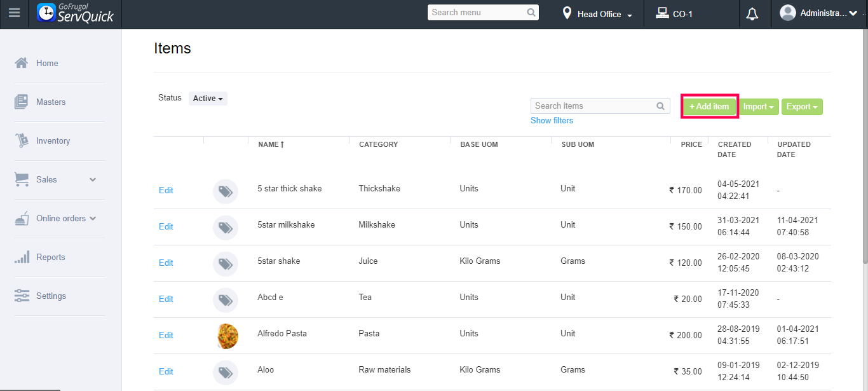Screen dimensions: 868x391
Task: Click the Add item button
Action: coord(709,107)
